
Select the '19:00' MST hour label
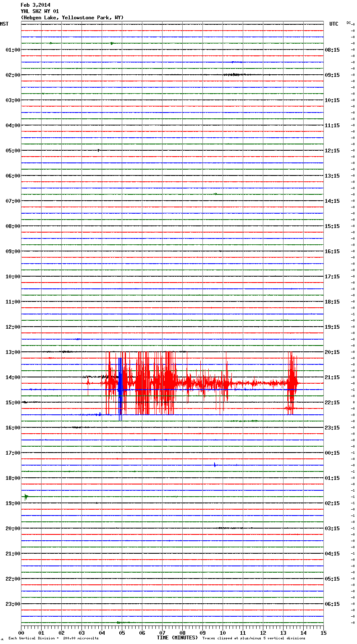tap(13, 503)
